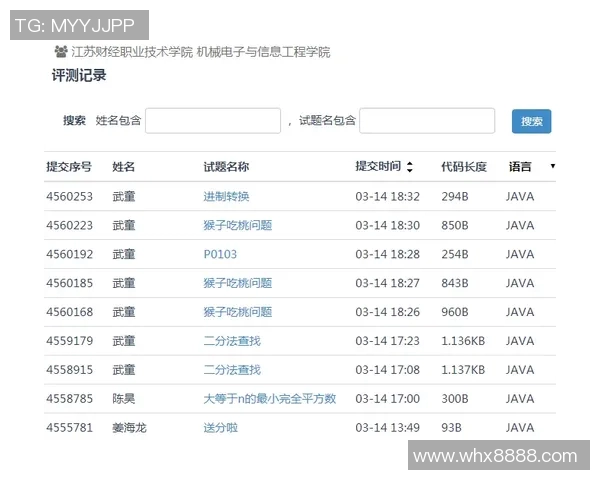This screenshot has height=480, width=600.
Task: Sort by submission time using the arrow icon
Action: (x=409, y=167)
